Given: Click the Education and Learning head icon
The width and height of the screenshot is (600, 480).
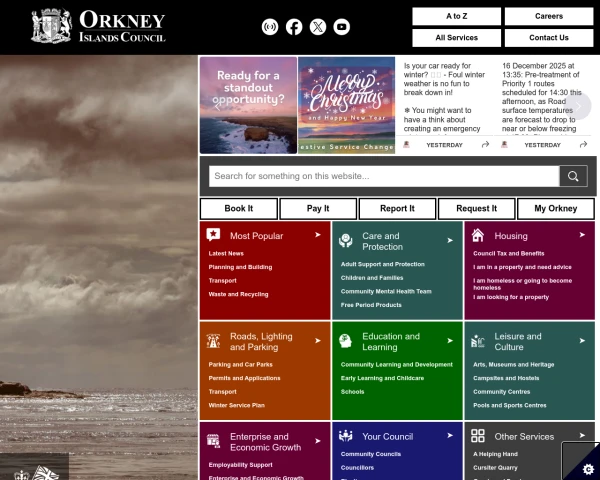Looking at the screenshot, I should tap(346, 341).
